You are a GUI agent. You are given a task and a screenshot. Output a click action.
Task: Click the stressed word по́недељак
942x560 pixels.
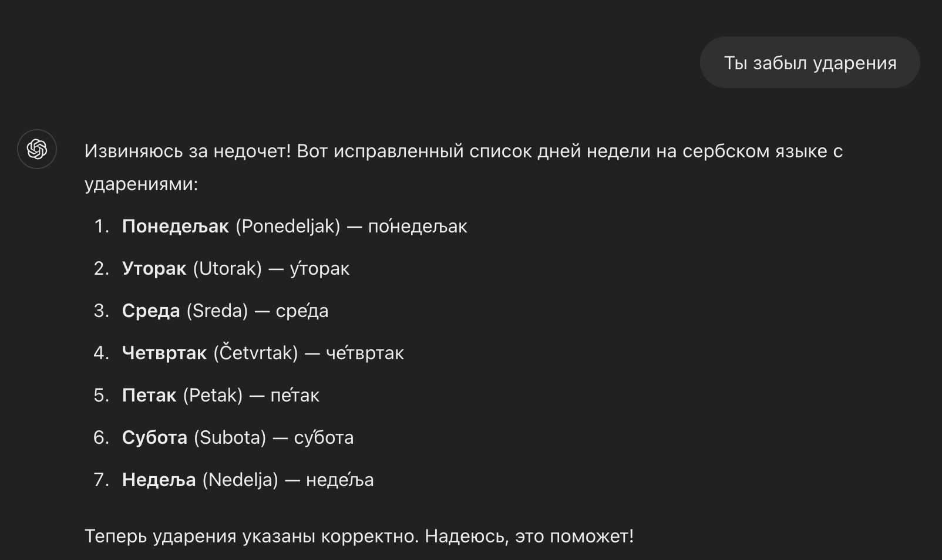(418, 226)
